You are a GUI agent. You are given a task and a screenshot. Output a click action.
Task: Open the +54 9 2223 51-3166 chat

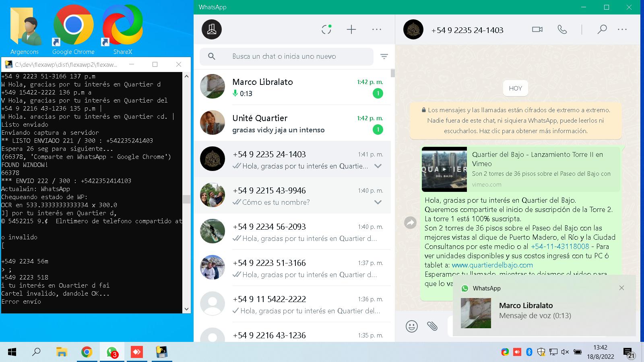[x=292, y=268]
